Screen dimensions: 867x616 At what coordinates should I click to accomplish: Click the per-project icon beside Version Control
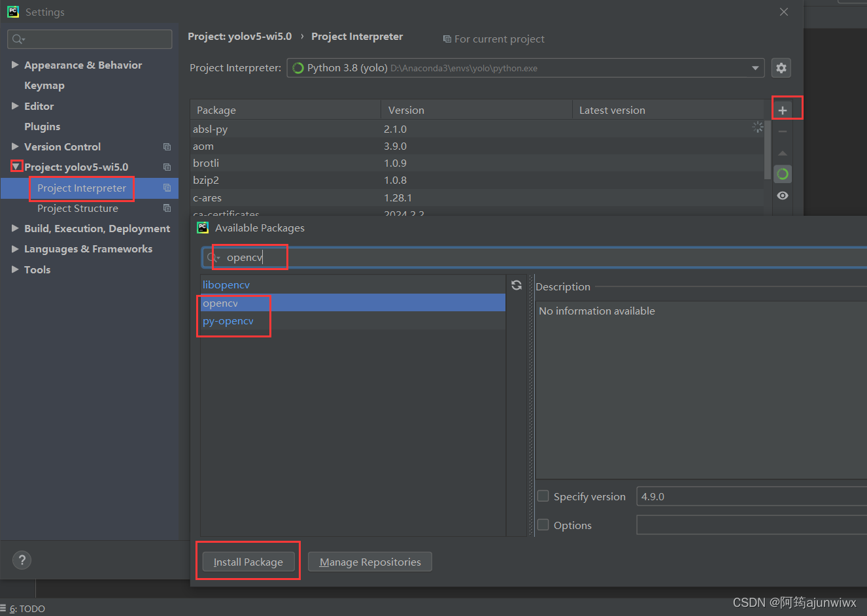tap(167, 147)
